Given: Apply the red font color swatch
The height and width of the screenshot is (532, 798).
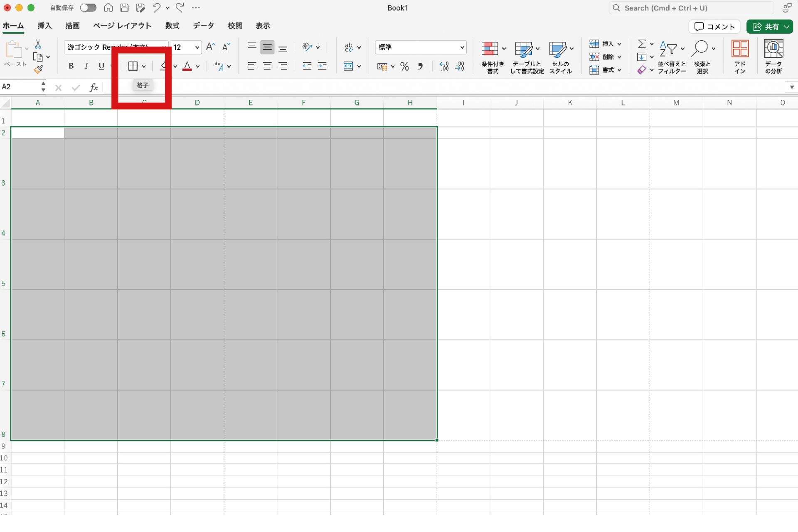Looking at the screenshot, I should click(x=187, y=66).
